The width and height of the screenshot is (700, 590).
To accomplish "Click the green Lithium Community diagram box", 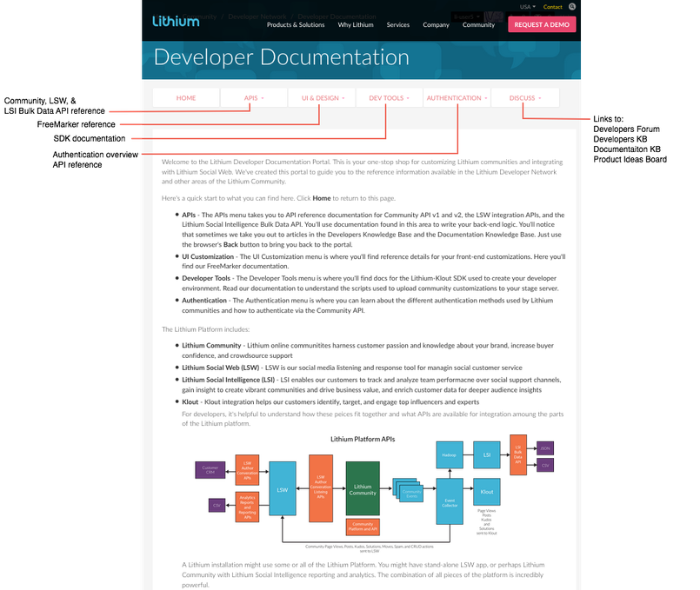I will [x=363, y=488].
